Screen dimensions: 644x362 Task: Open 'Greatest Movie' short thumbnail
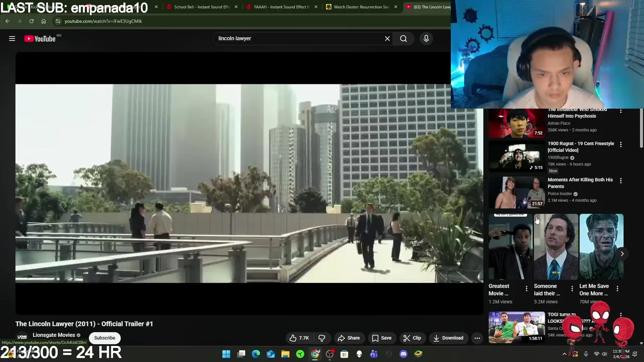point(510,247)
